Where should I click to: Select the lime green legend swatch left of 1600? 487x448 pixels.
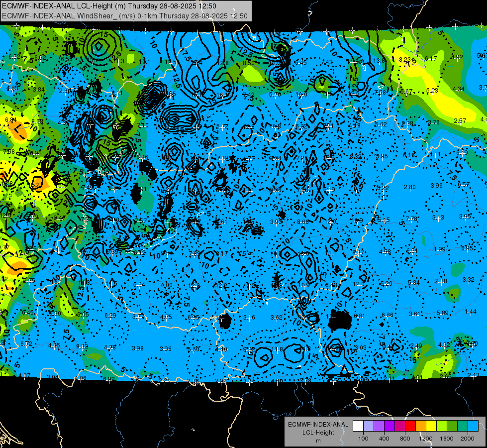442,426
